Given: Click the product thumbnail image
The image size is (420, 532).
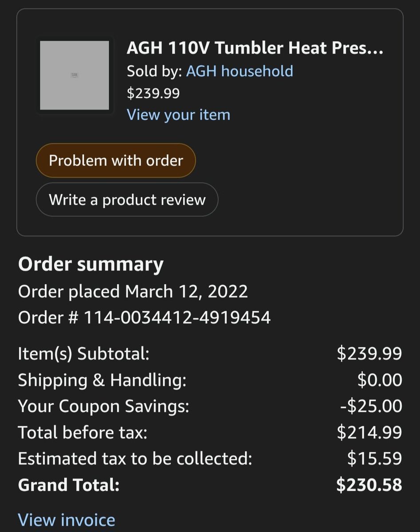Looking at the screenshot, I should point(75,75).
